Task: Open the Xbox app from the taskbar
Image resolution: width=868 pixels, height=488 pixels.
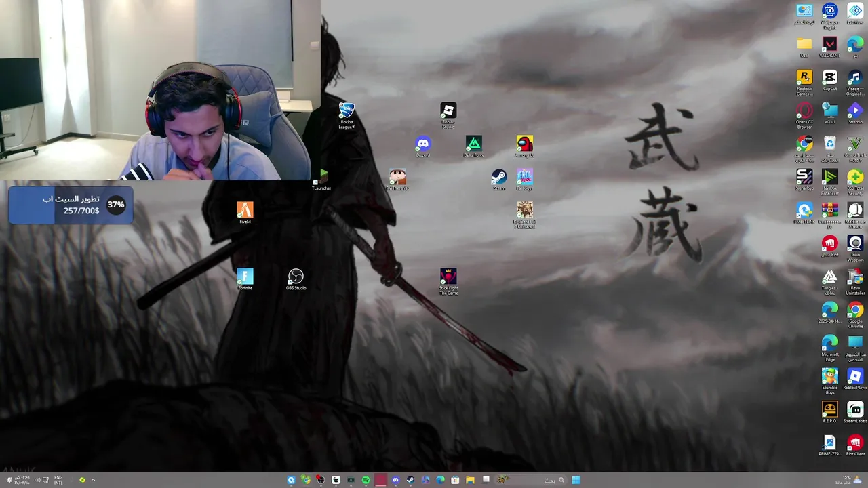Action: 351,480
